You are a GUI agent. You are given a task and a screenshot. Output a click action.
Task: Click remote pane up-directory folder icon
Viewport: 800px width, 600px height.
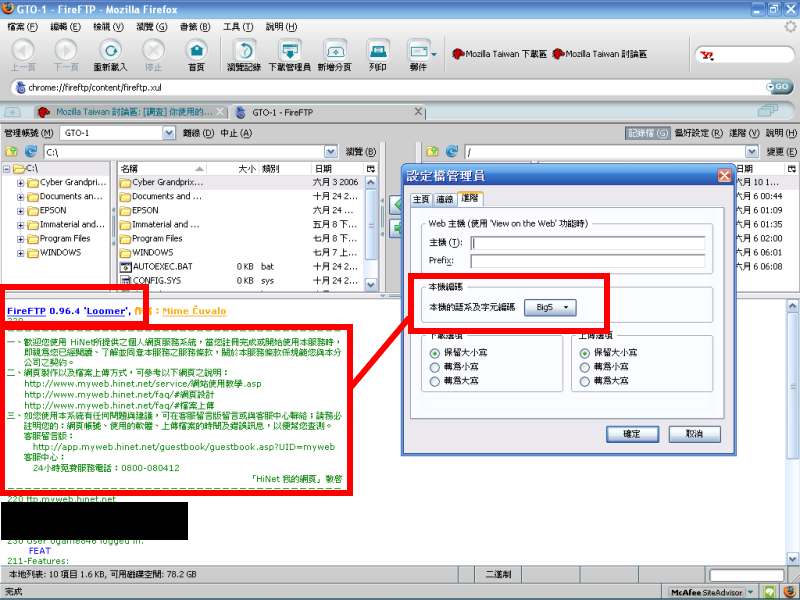pyautogui.click(x=433, y=152)
